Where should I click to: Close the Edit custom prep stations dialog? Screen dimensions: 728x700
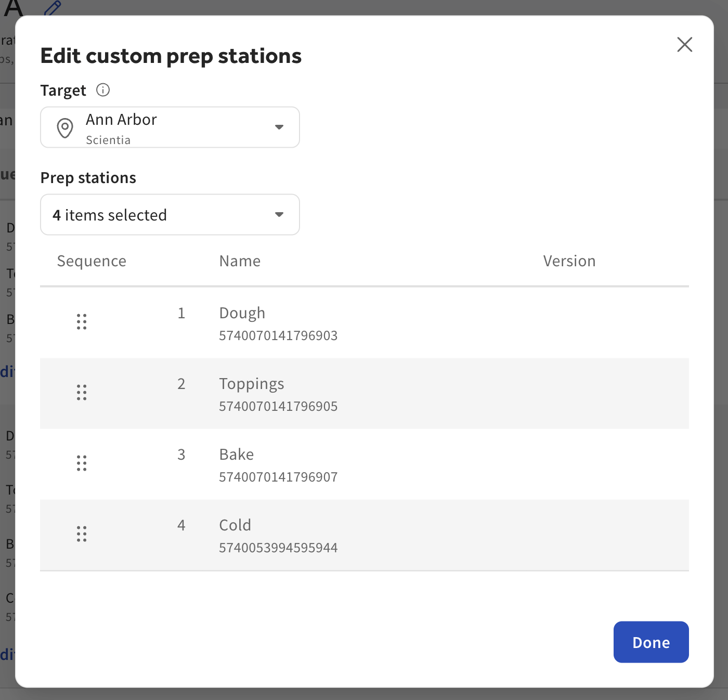coord(684,45)
